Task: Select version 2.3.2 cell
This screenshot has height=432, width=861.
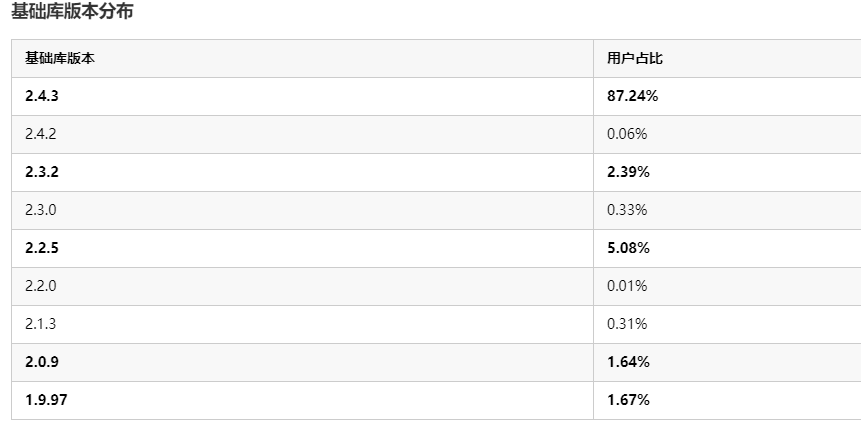Action: pyautogui.click(x=43, y=172)
